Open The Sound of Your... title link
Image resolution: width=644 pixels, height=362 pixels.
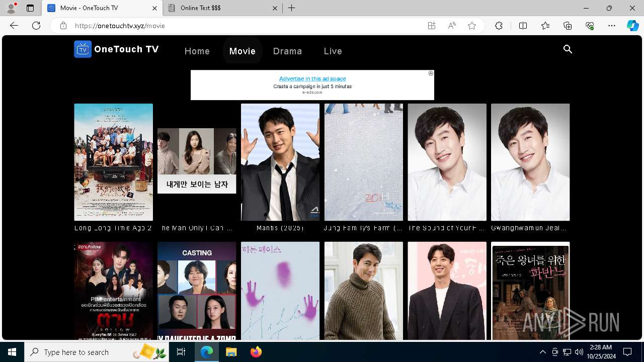tap(446, 228)
